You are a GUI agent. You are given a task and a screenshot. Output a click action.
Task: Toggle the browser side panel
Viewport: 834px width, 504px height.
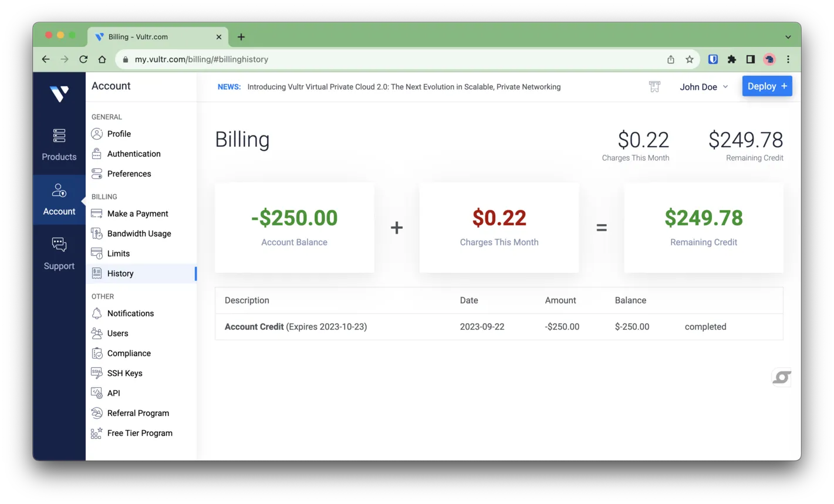(x=751, y=59)
